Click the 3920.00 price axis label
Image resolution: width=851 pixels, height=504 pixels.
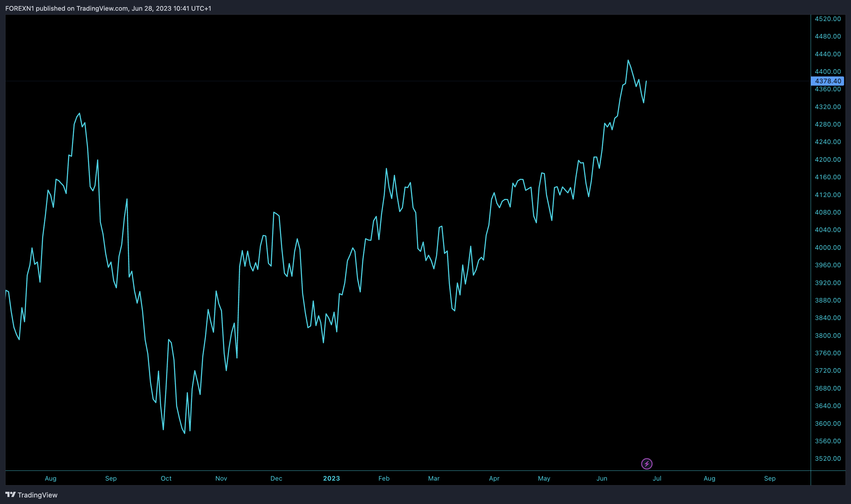tap(828, 283)
